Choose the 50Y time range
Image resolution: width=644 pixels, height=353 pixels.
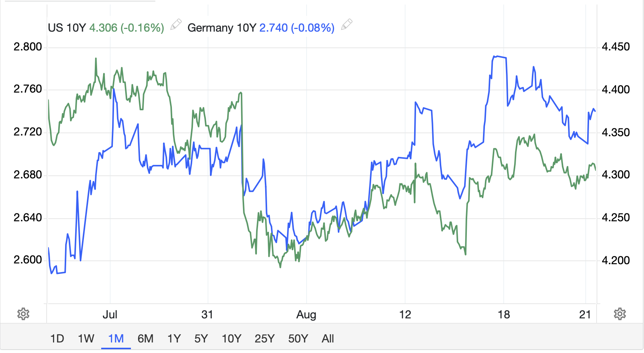click(x=298, y=339)
